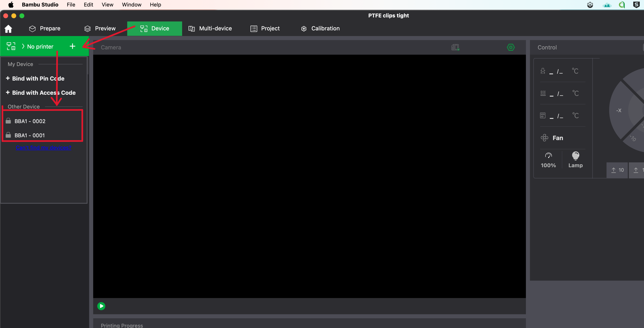The height and width of the screenshot is (328, 644).
Task: Toggle camera playback with play button
Action: coord(101,306)
